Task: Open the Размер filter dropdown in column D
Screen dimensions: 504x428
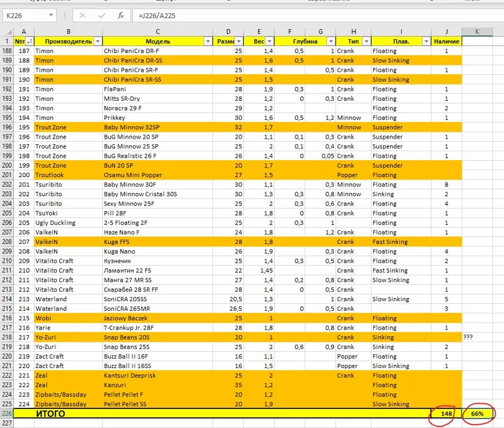Action: (x=239, y=42)
